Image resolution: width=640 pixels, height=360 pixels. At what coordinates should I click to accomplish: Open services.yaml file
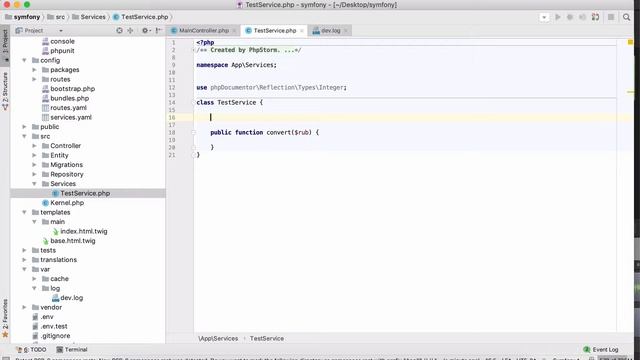click(x=71, y=117)
